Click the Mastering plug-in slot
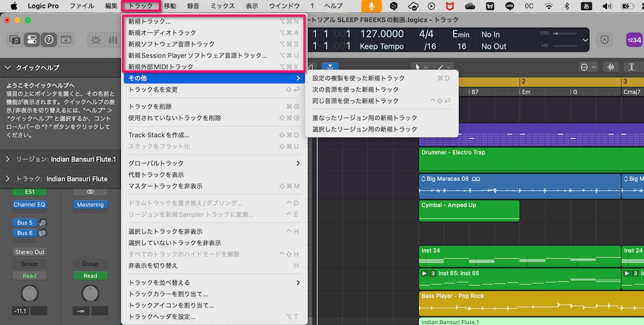 [90, 205]
